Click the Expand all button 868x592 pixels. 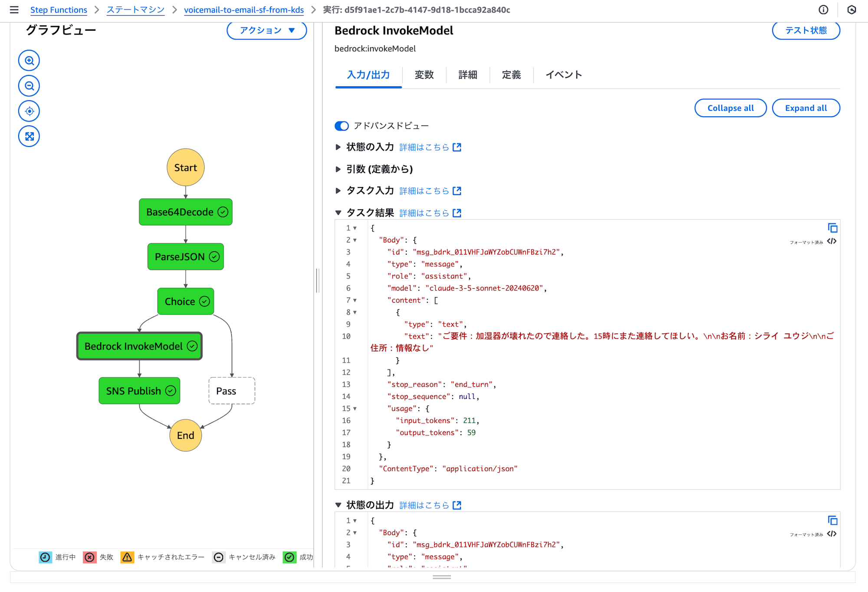coord(806,108)
